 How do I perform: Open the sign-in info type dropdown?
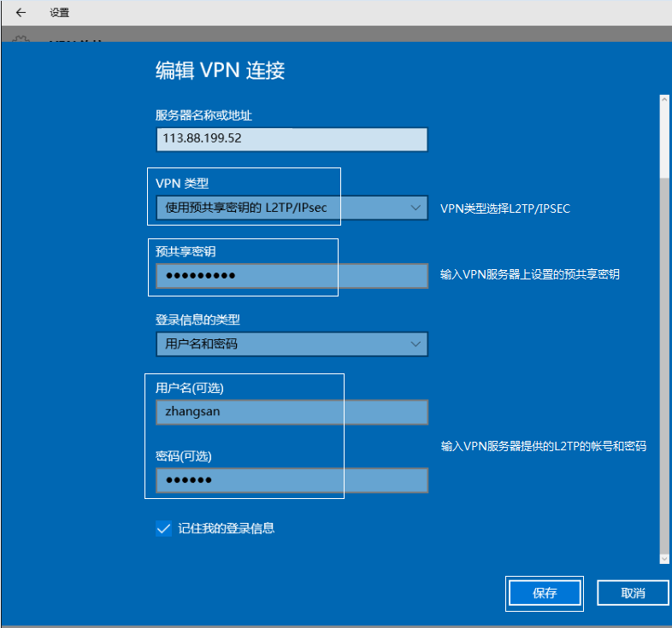click(292, 344)
